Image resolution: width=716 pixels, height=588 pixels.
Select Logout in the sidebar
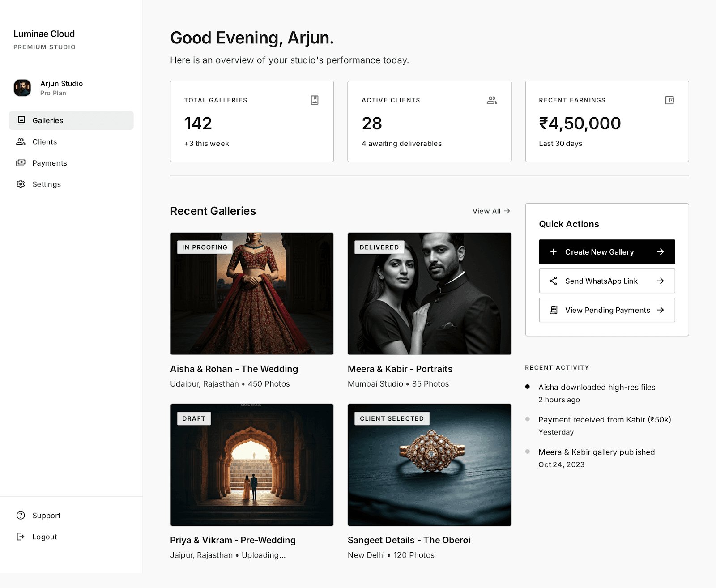click(x=71, y=537)
